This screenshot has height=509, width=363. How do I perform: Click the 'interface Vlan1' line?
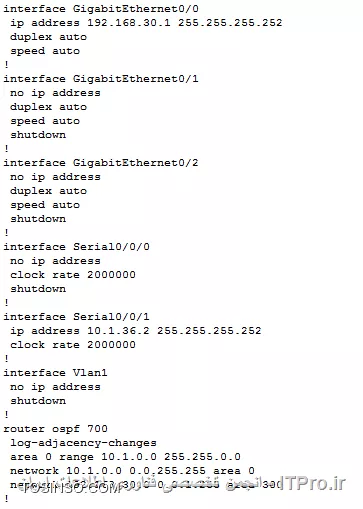[x=55, y=373]
